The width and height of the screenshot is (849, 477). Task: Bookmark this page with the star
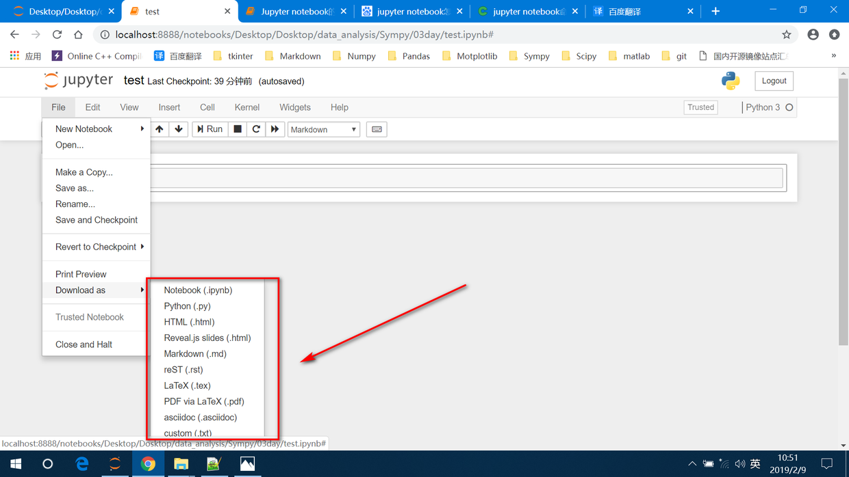[786, 35]
